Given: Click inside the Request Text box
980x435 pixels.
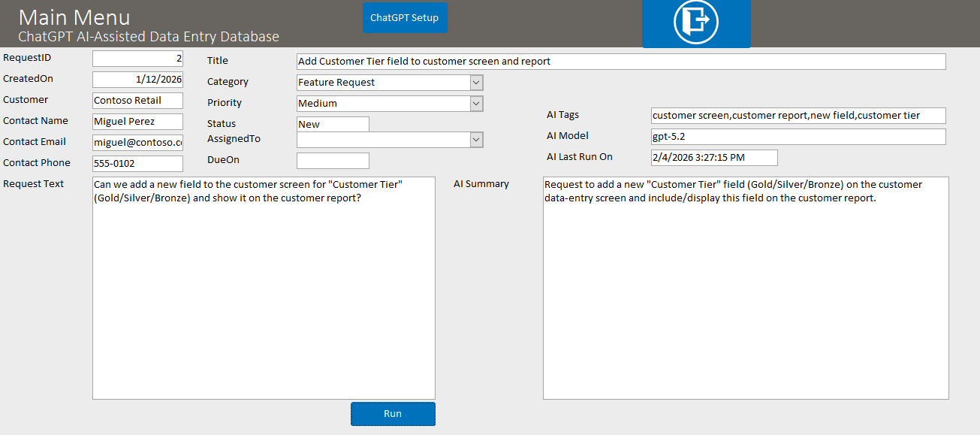Looking at the screenshot, I should pyautogui.click(x=264, y=301).
